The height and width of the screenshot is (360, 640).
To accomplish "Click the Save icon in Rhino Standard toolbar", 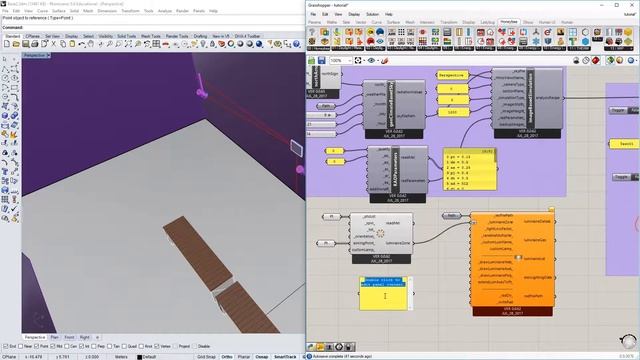I will pos(25,44).
